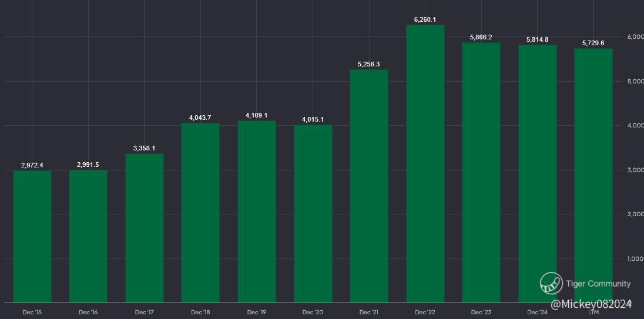Click the Dec '17 x-axis label
Screen dimensions: 644x319
(145, 312)
